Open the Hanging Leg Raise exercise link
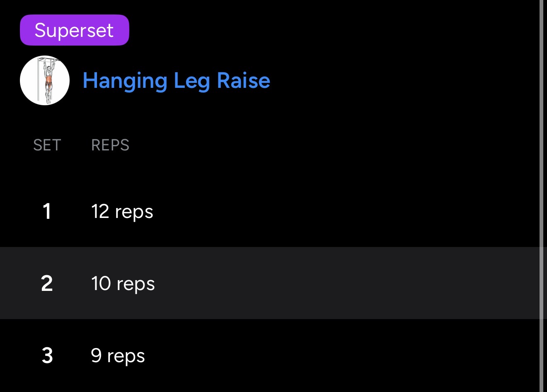The height and width of the screenshot is (392, 547). (176, 80)
